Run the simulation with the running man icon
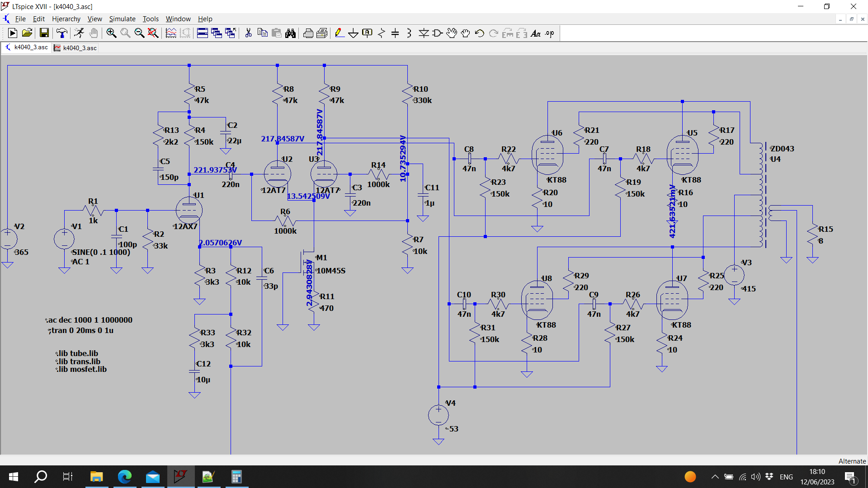This screenshot has width=868, height=488. pos(79,33)
